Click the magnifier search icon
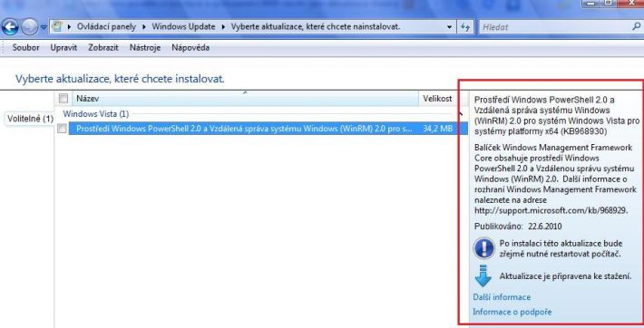The width and height of the screenshot is (644, 328). coord(636,26)
